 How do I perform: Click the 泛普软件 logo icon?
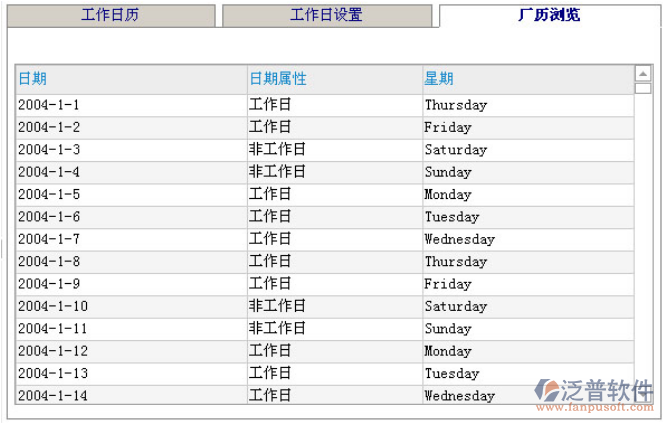(x=547, y=389)
